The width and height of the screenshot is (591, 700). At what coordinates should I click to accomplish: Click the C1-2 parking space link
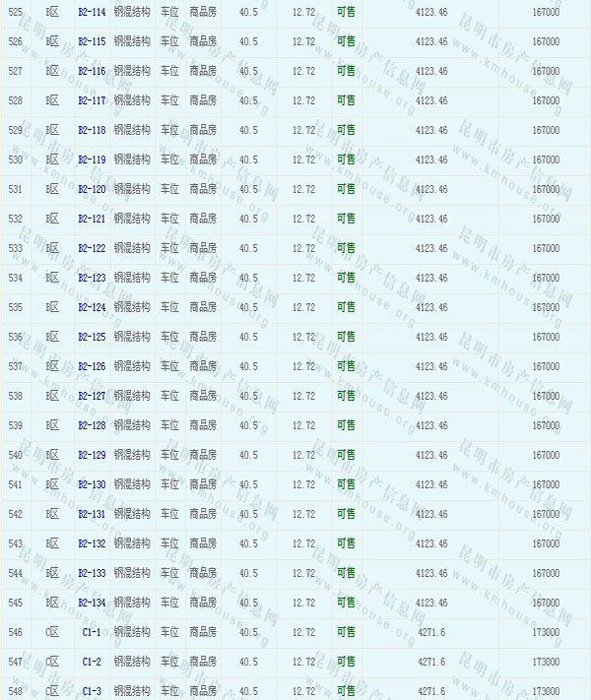92,662
